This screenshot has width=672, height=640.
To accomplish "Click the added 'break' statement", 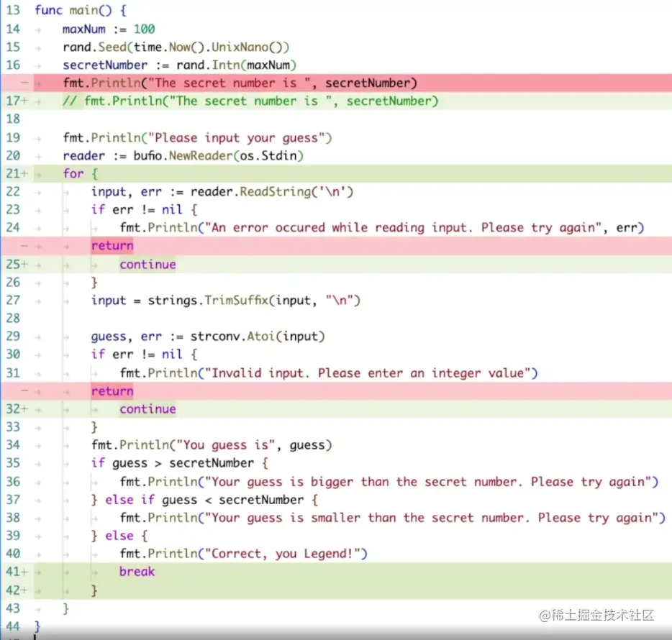I will click(x=137, y=572).
